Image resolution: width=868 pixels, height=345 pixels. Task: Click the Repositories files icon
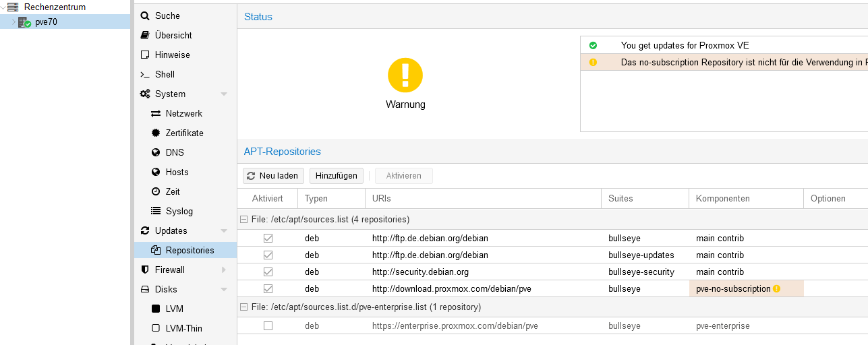point(156,250)
